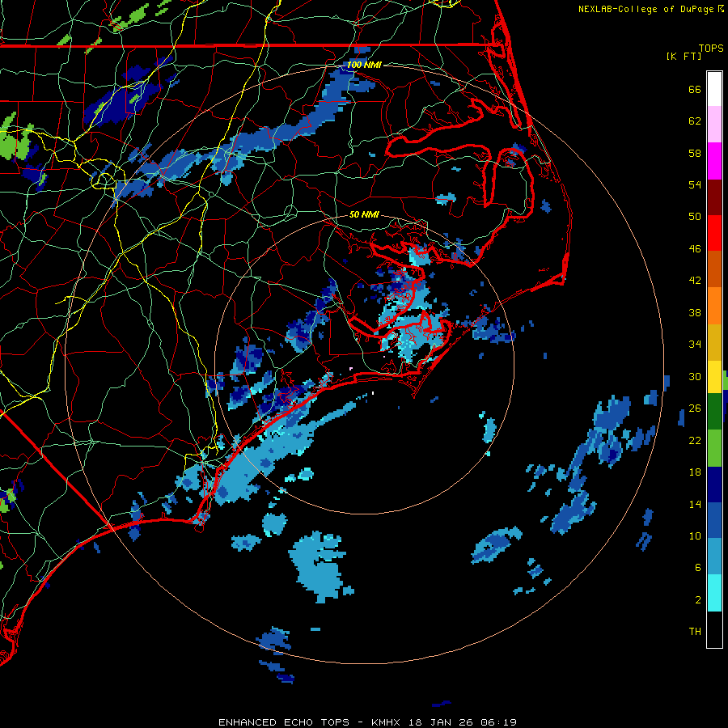Click the navy 14-18 kft legend swatch
728x728 pixels.
point(714,485)
